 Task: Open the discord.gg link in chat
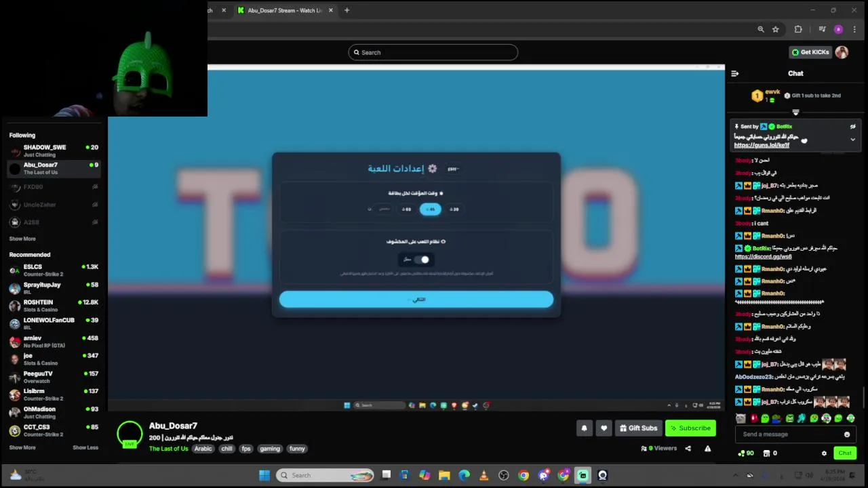point(763,257)
